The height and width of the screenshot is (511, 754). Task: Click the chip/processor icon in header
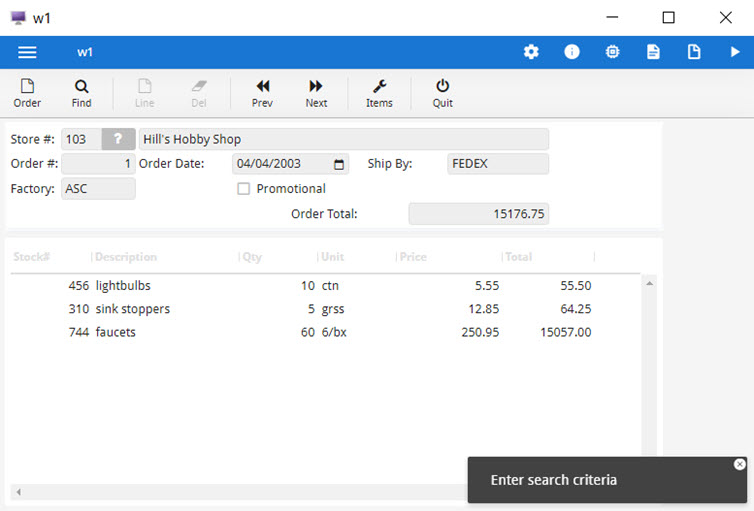(612, 51)
